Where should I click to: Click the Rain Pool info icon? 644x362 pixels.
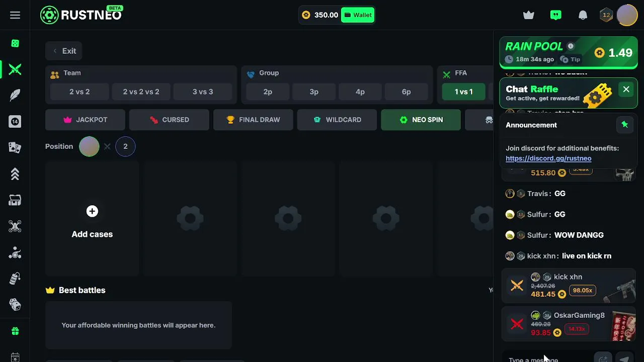coord(571,46)
